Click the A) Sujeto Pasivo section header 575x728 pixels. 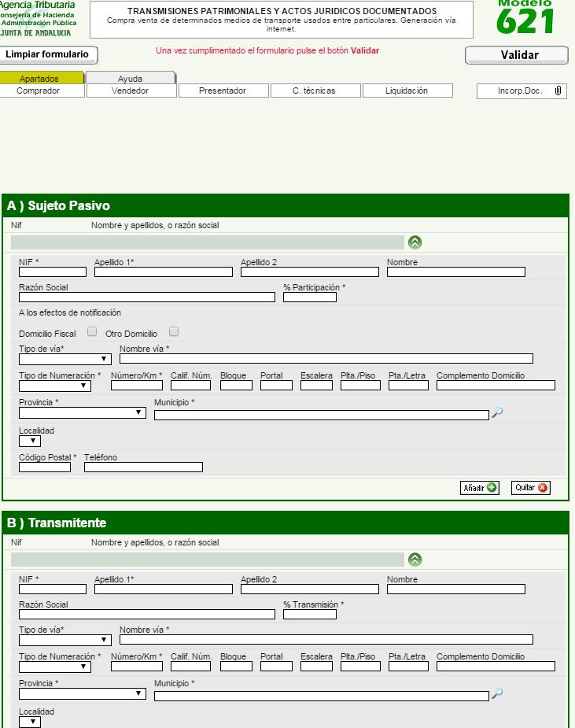click(286, 205)
